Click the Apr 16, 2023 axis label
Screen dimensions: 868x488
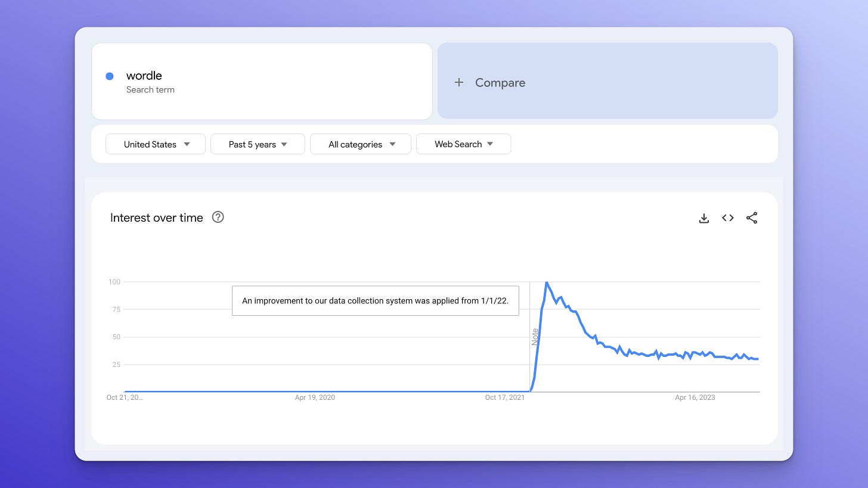point(695,397)
